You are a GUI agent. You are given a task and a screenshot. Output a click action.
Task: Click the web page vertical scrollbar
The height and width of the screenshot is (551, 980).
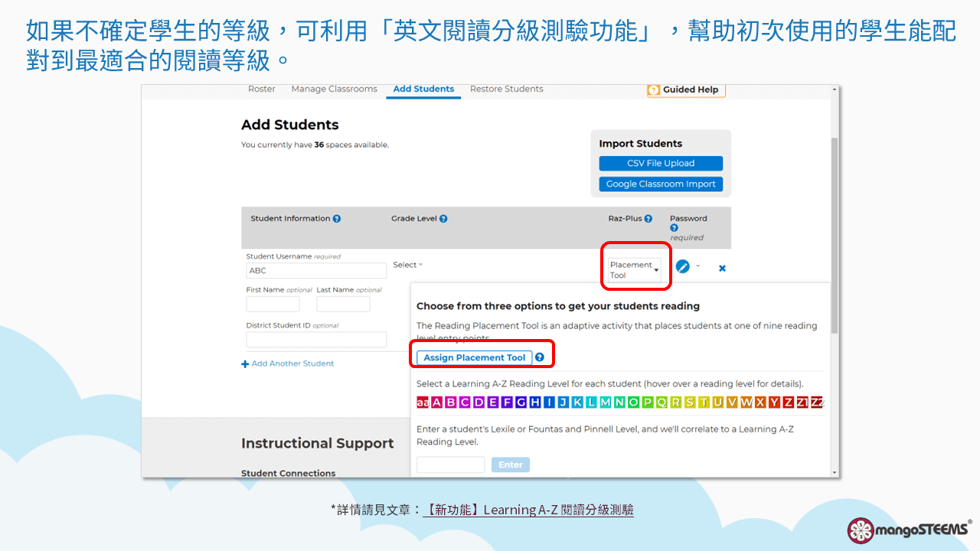pyautogui.click(x=835, y=236)
